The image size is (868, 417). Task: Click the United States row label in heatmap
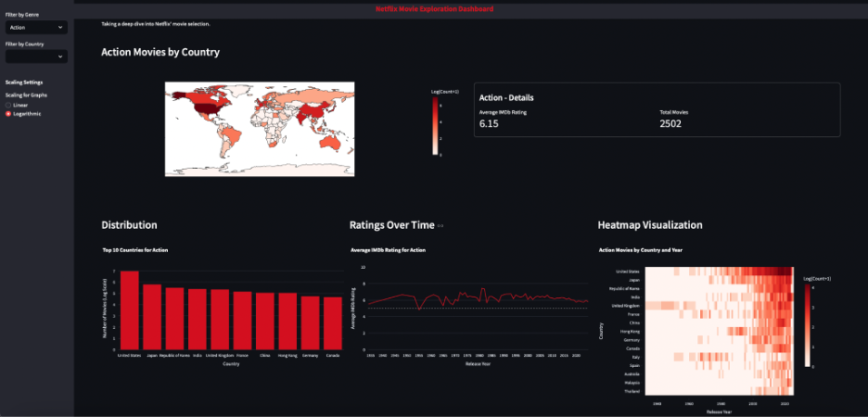coord(628,272)
